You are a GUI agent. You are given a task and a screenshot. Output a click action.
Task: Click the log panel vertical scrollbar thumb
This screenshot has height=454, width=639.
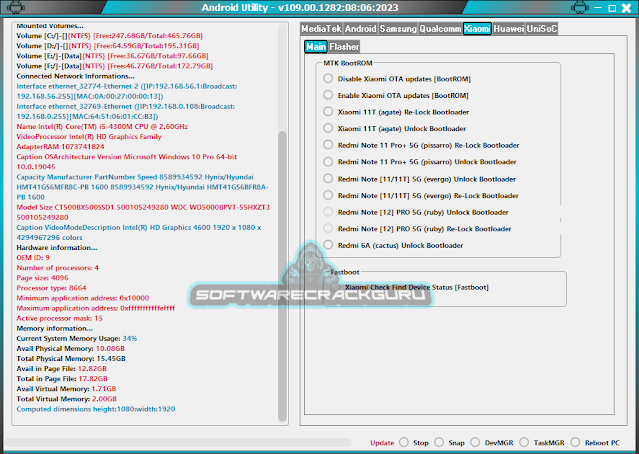tap(282, 276)
